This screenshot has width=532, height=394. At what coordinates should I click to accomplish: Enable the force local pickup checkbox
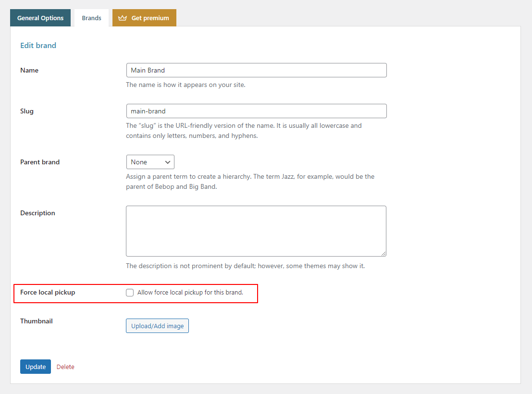[130, 293]
